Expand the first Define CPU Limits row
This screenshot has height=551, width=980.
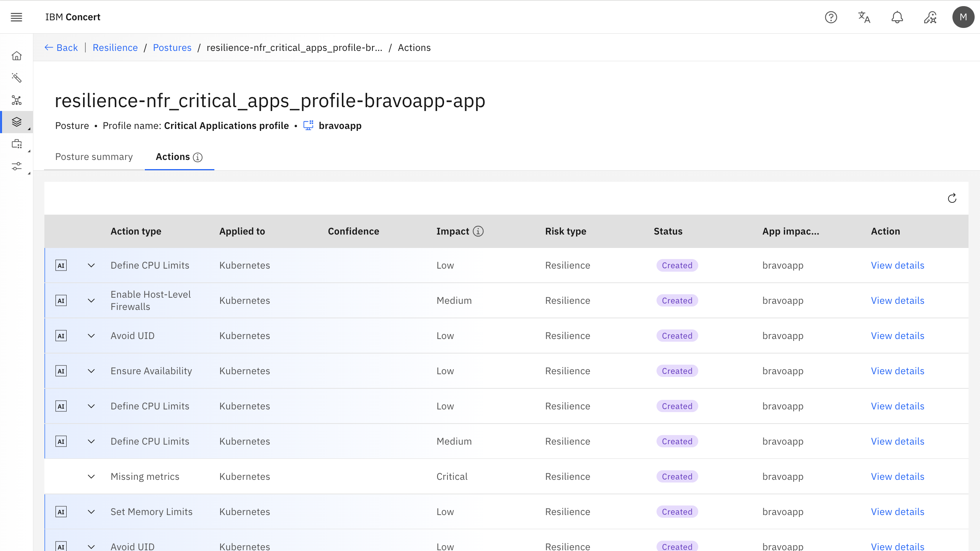click(91, 266)
